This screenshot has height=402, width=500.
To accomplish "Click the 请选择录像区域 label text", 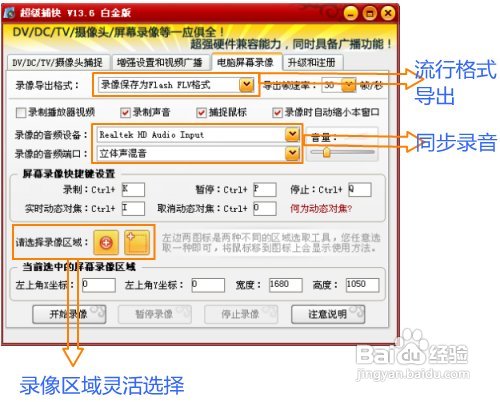I will 52,242.
